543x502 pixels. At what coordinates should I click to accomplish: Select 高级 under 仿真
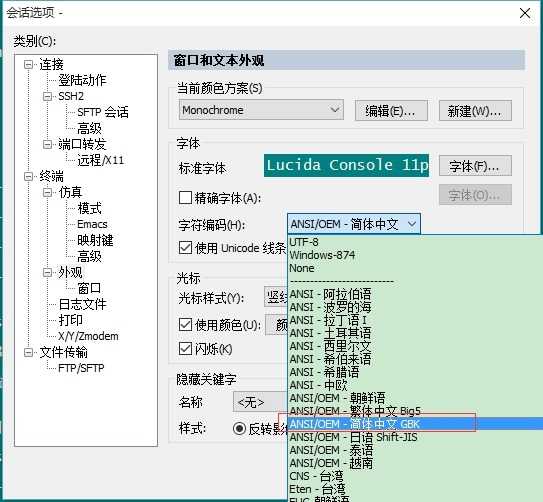click(89, 257)
